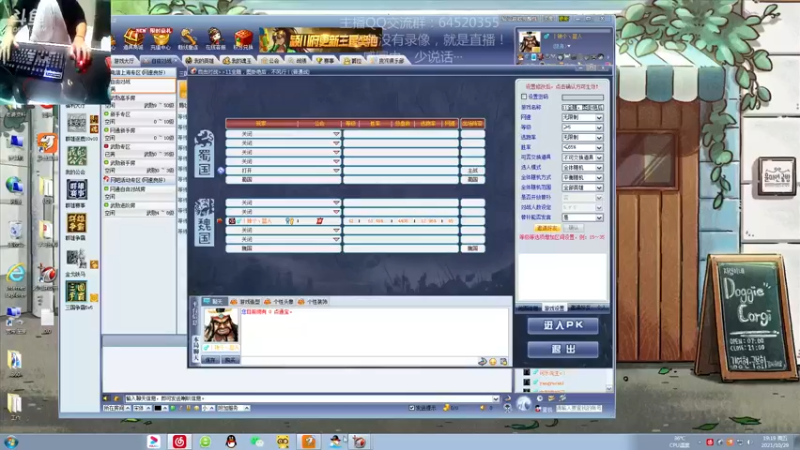Image resolution: width=800 pixels, height=450 pixels.
Task: Expand the 等级 dropdown
Action: [x=582, y=127]
